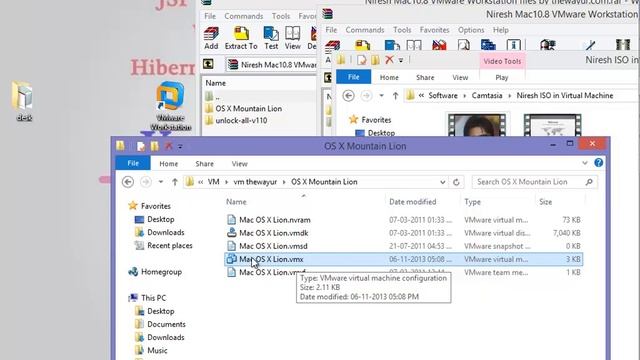The width and height of the screenshot is (640, 360).
Task: Expand the address bar history dropdown
Action: click(442, 182)
